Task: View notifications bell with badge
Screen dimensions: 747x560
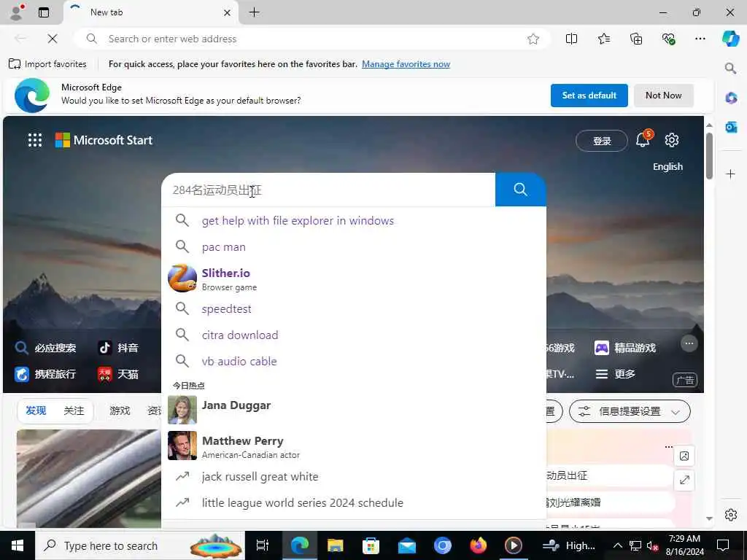Action: 644,139
